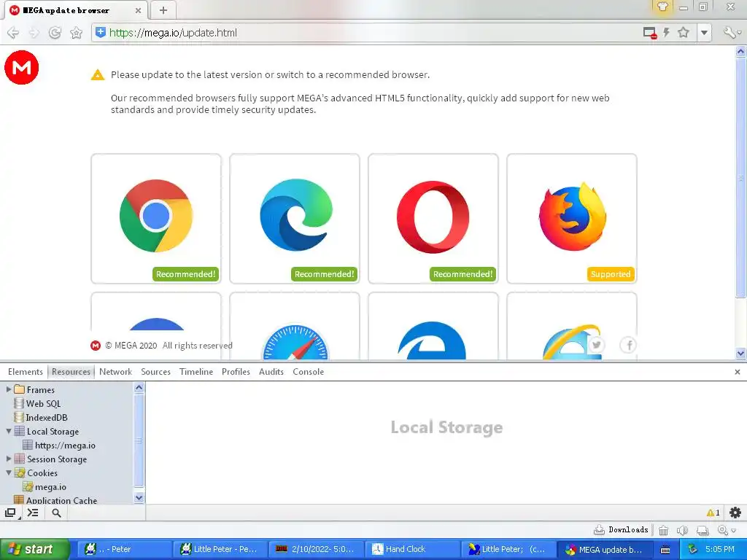Click the devtools search magnifier icon
Image resolution: width=747 pixels, height=560 pixels.
56,513
